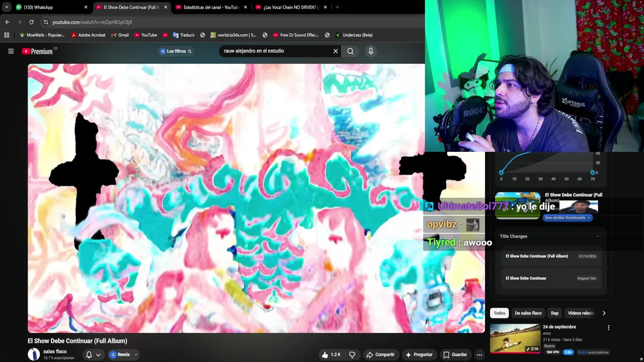Click El Show Debe Continuar original title row
Screen dimensions: 644x362
pyautogui.click(x=550, y=278)
